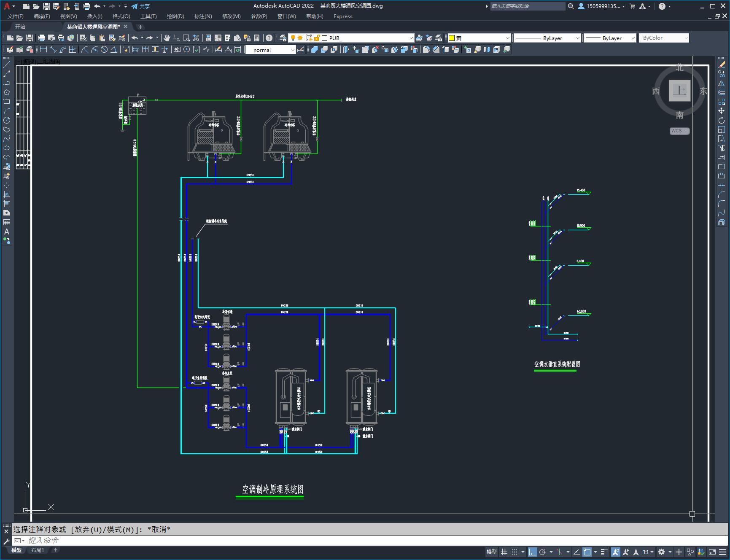Open the 视图(V) menu

tap(68, 16)
